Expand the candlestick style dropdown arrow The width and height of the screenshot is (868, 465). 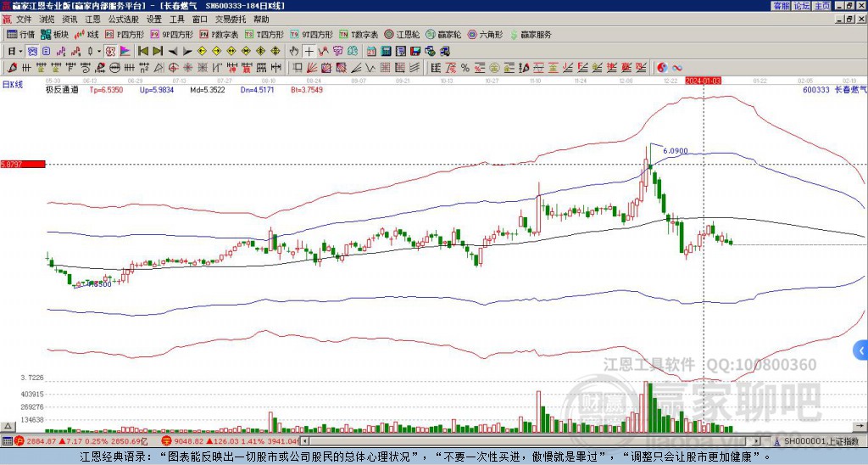[100, 51]
